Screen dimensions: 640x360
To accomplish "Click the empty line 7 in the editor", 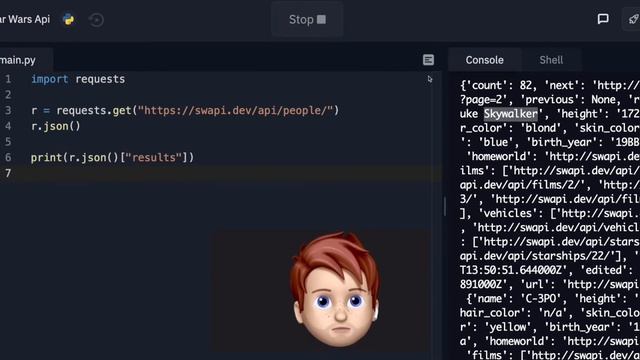I will pos(229,173).
